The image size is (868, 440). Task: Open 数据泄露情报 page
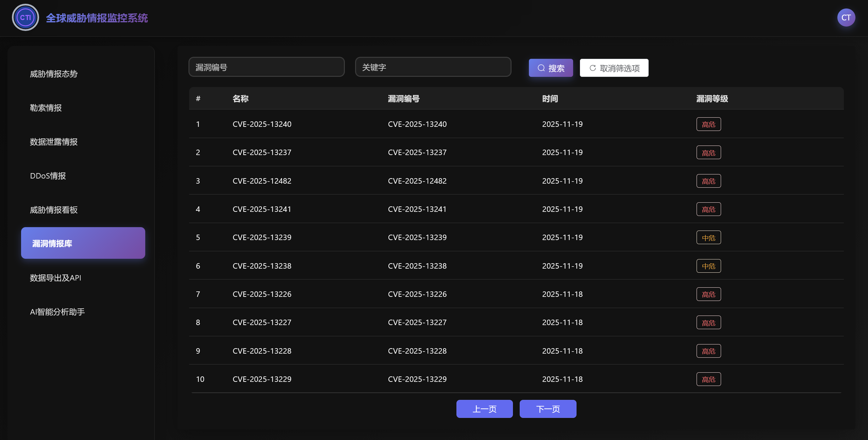pyautogui.click(x=53, y=142)
